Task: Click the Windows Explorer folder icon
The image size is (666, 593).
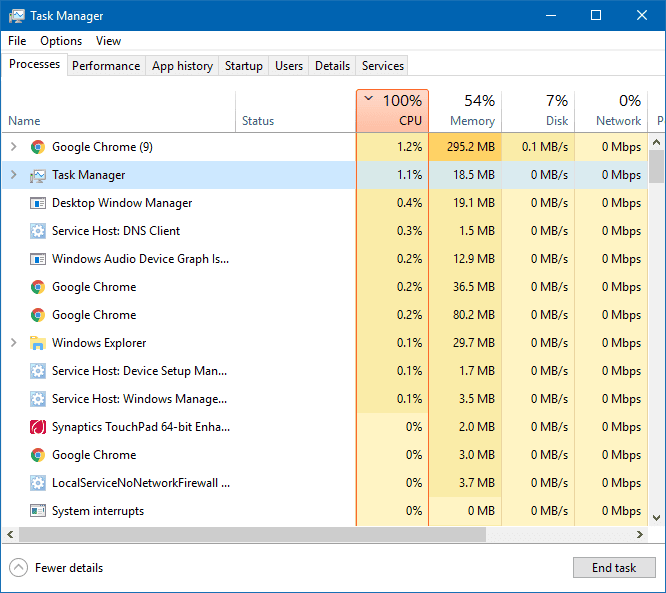Action: 38,343
